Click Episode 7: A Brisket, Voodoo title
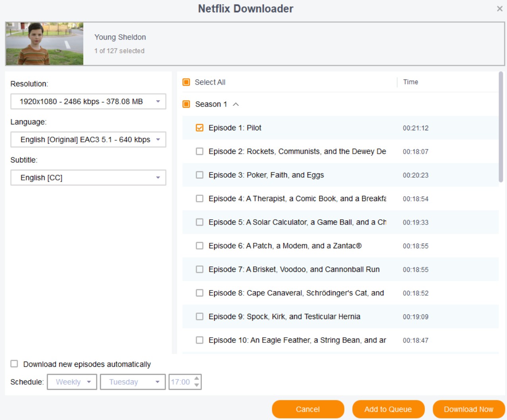The height and width of the screenshot is (420, 507). [x=294, y=269]
